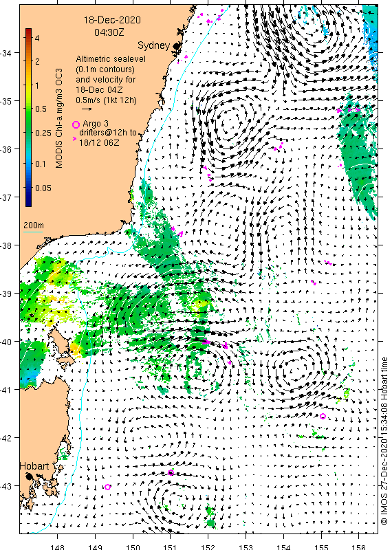Click the "MODIS Chl-a mg/m3 OC3" vertical label

[58, 118]
